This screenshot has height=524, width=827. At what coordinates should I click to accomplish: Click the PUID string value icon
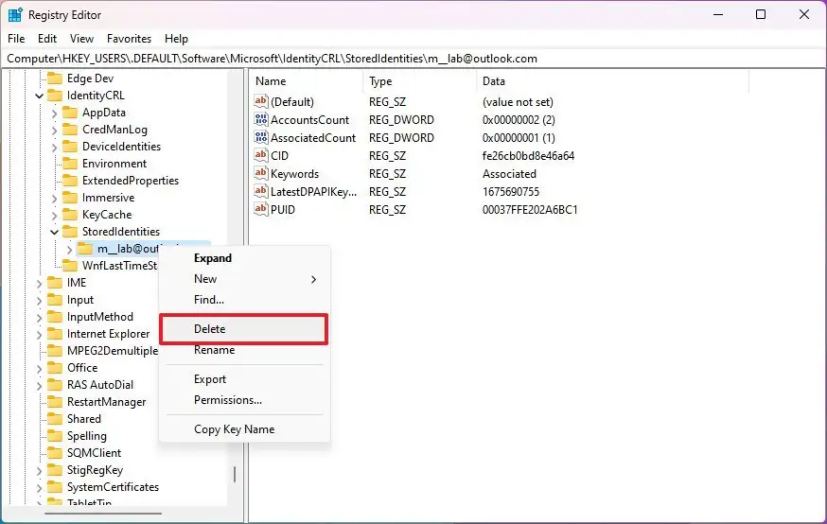(261, 209)
